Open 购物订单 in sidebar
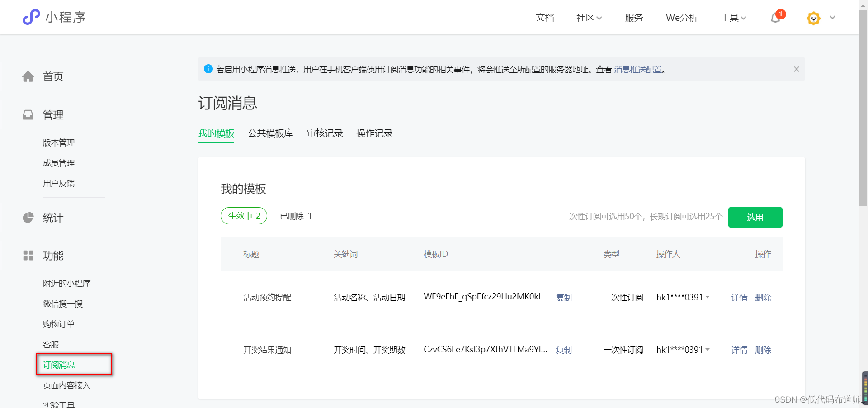This screenshot has height=408, width=868. 59,324
